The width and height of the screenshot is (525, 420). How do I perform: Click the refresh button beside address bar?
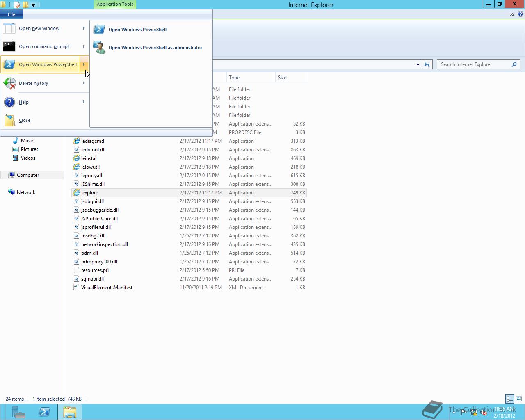(427, 64)
